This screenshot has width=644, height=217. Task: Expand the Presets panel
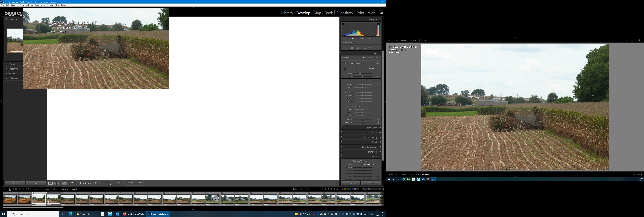(x=12, y=64)
